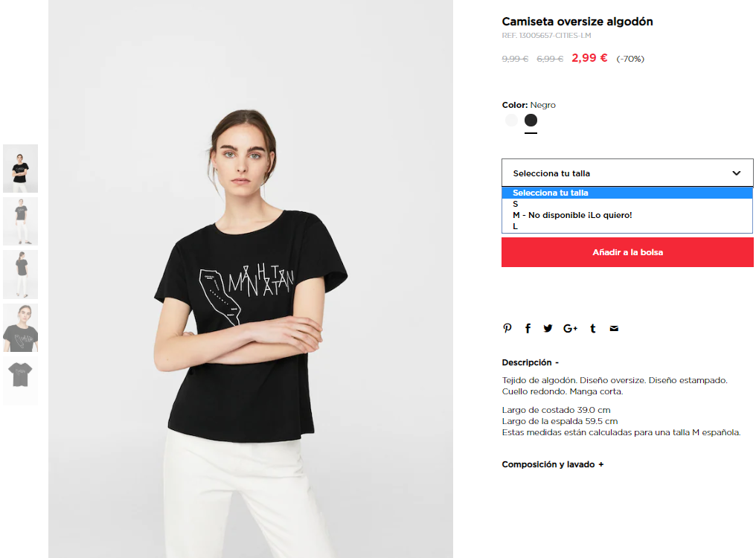Share product by email envelope icon
The width and height of the screenshot is (756, 558).
click(x=614, y=328)
